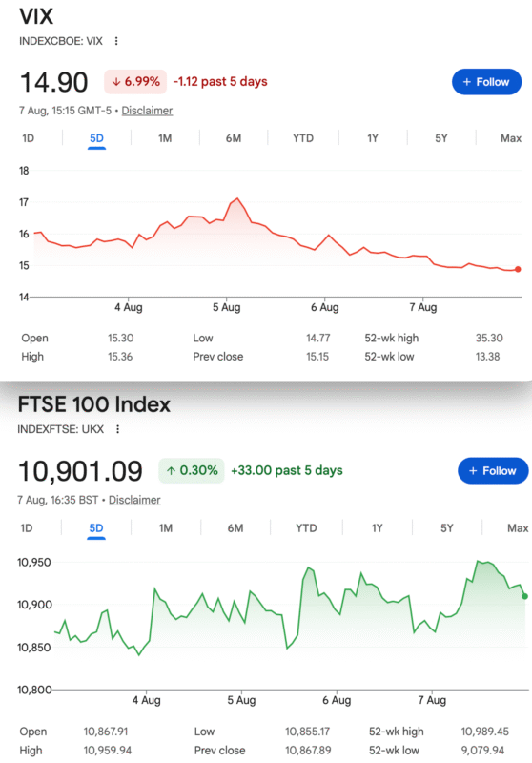Viewport: 532px width, 763px height.
Task: Click the 6.99% down change badge
Action: tap(135, 81)
